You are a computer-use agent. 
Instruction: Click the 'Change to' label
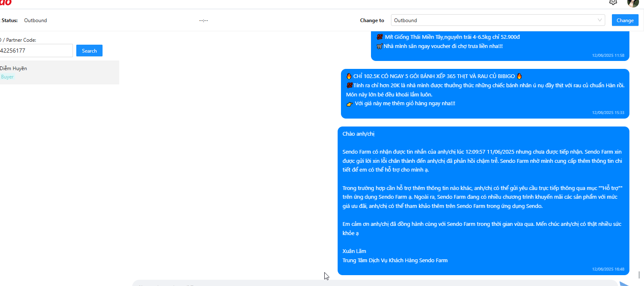(x=372, y=20)
